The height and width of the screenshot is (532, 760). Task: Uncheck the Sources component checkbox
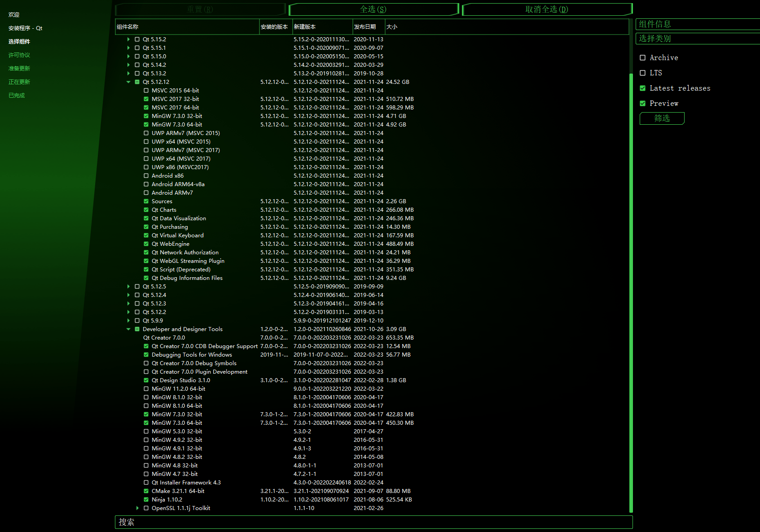click(146, 201)
